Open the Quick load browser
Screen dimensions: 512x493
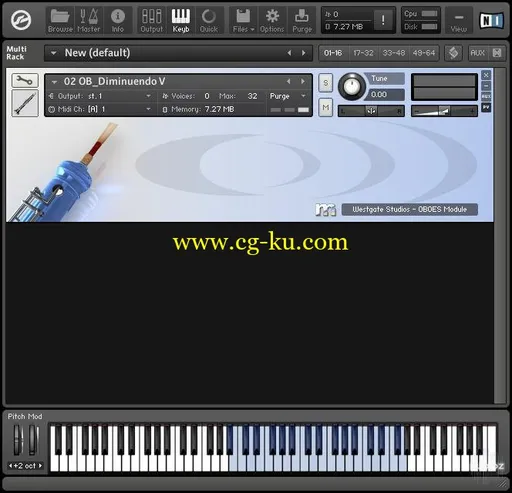click(x=209, y=20)
